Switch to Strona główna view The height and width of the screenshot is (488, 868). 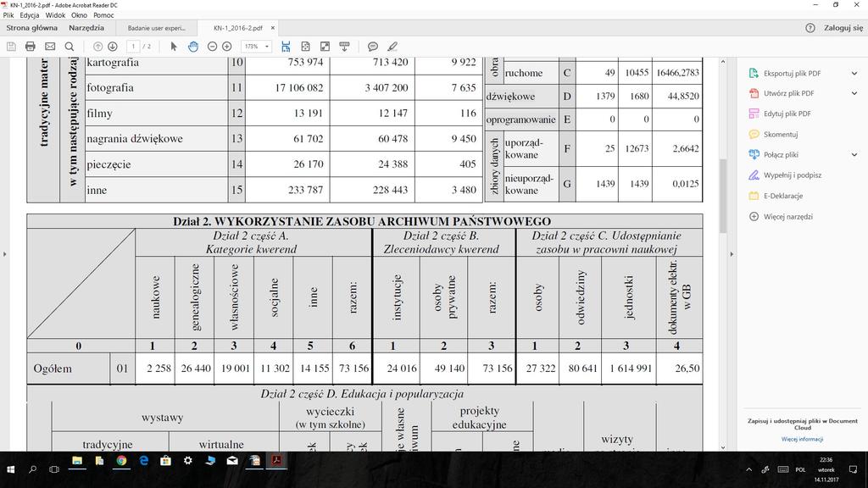click(31, 28)
